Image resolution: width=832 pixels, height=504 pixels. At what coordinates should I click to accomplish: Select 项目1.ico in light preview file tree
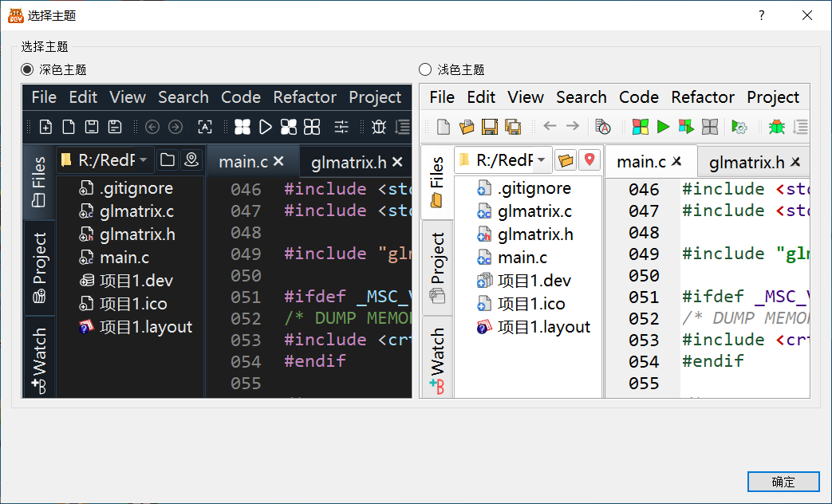(521, 304)
